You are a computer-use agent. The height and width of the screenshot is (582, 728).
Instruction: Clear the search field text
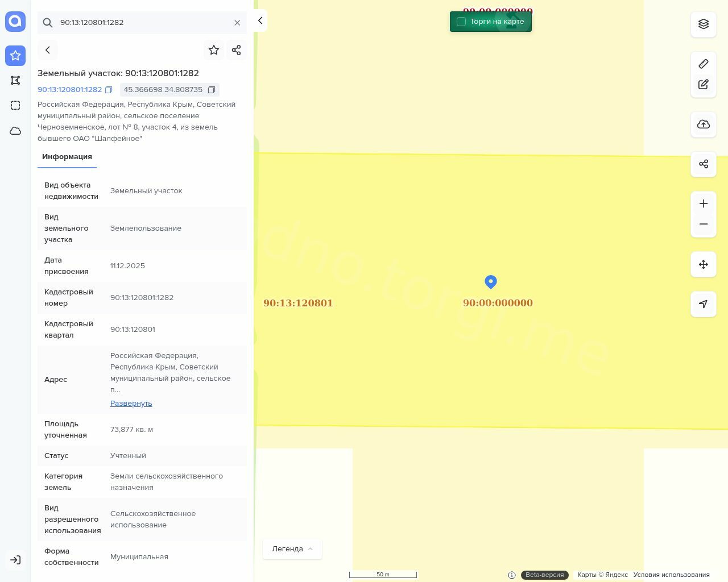237,23
